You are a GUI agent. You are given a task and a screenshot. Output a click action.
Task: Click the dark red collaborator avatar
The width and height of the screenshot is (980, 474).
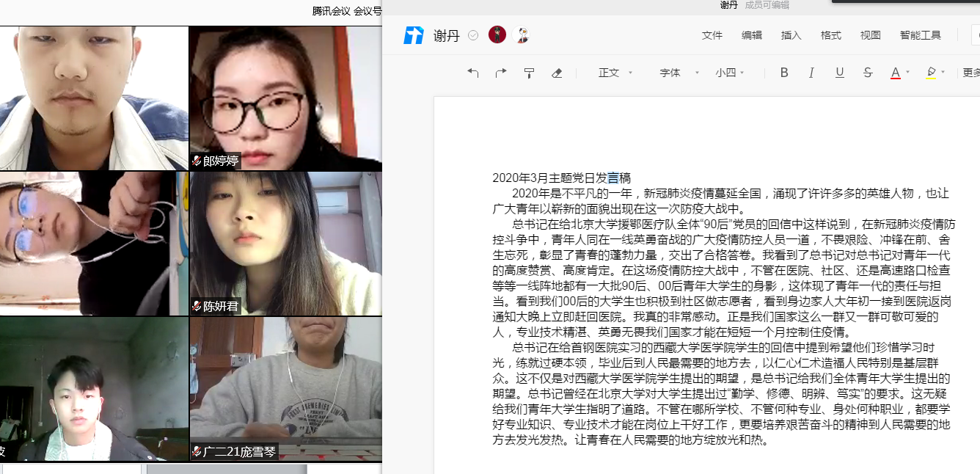pyautogui.click(x=497, y=35)
